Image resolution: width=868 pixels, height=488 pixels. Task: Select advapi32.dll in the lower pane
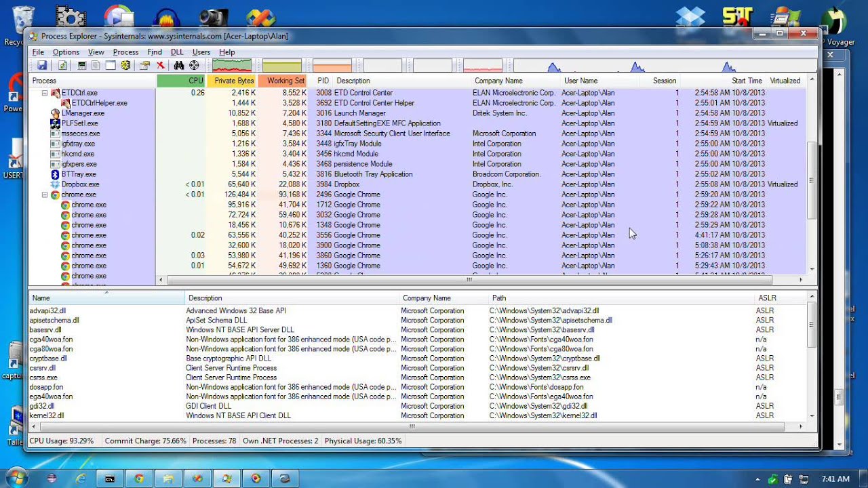418,311
